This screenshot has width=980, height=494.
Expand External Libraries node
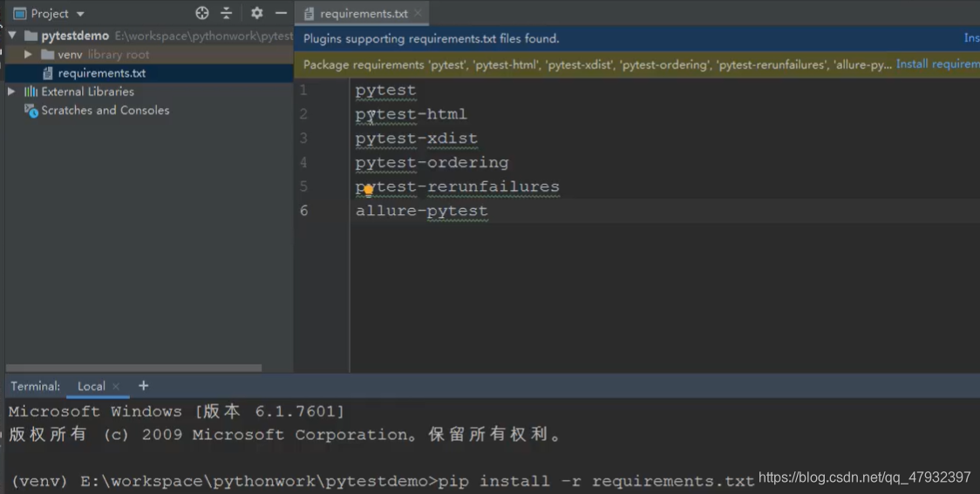(x=11, y=91)
